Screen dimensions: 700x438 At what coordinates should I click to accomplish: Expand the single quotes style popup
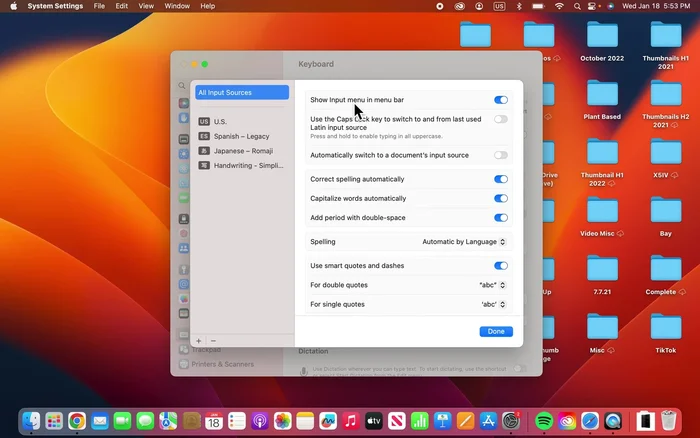pyautogui.click(x=493, y=304)
